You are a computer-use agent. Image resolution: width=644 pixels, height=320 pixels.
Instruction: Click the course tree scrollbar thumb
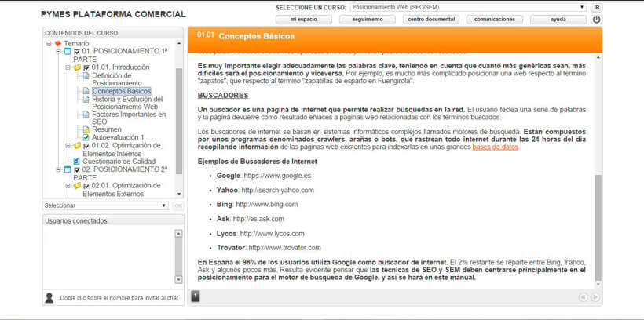click(178, 121)
